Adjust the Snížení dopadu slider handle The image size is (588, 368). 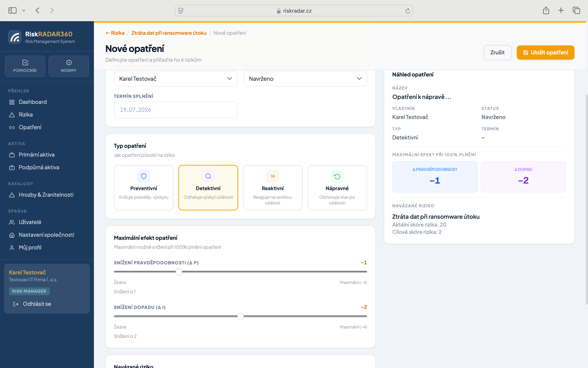point(241,316)
